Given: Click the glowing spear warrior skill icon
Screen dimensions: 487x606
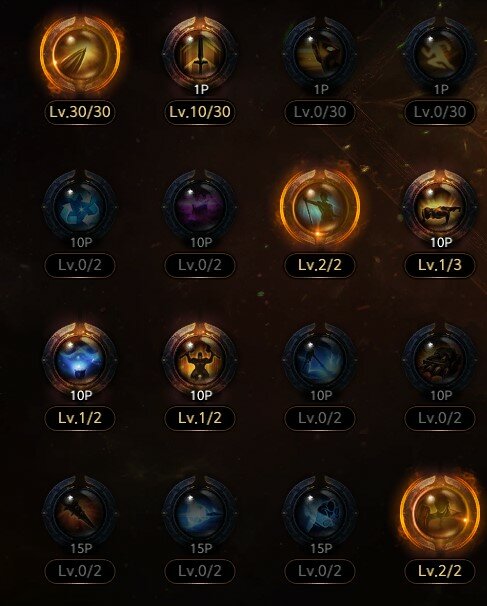Looking at the screenshot, I should tap(320, 207).
